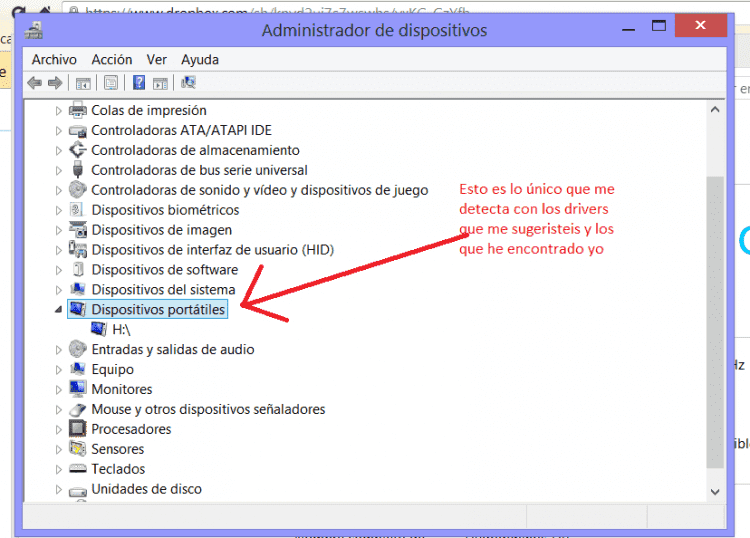Expand Controladoras ATA/ATAPI IDE node
Viewport: 750px width, 538px height.
click(x=58, y=131)
